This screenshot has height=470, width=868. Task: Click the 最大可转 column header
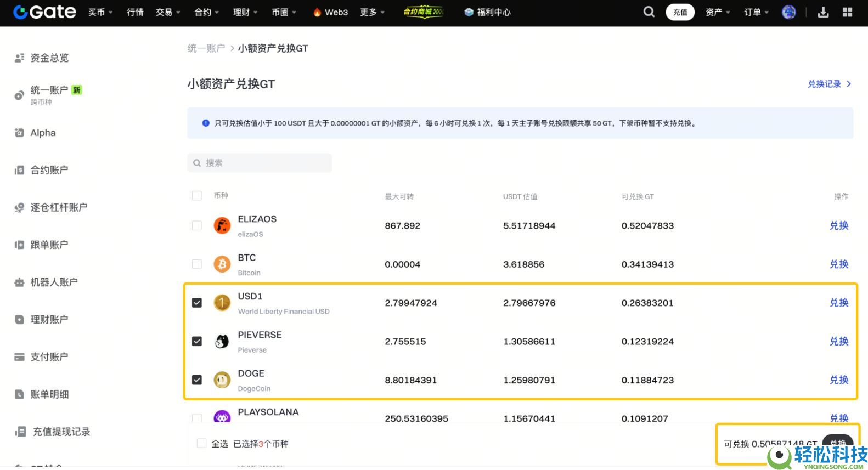pyautogui.click(x=399, y=196)
